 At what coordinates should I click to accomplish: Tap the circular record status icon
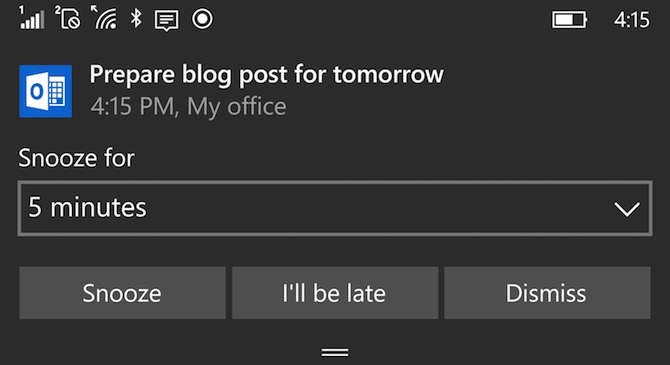(202, 19)
